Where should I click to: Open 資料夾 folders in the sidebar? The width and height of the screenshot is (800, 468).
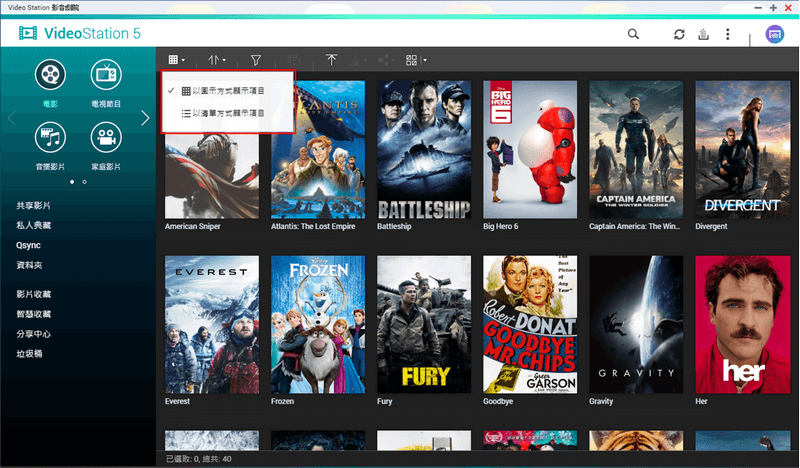pos(29,265)
